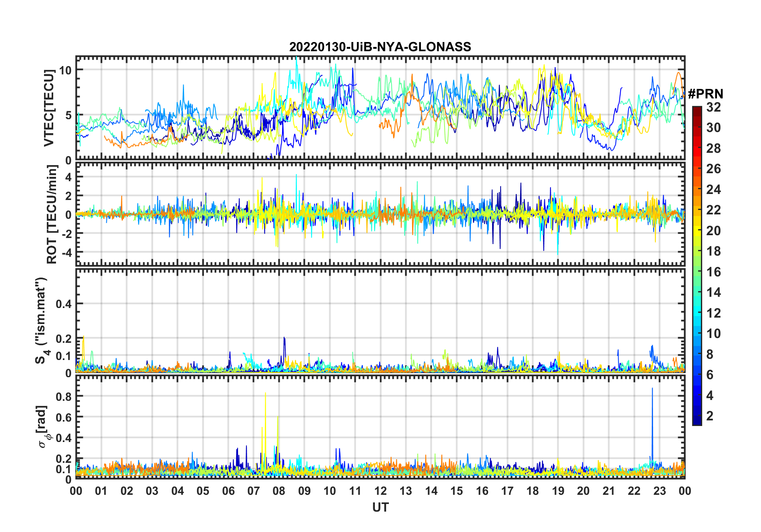Click colorbar tick label 22
761x532 pixels.
pos(713,210)
